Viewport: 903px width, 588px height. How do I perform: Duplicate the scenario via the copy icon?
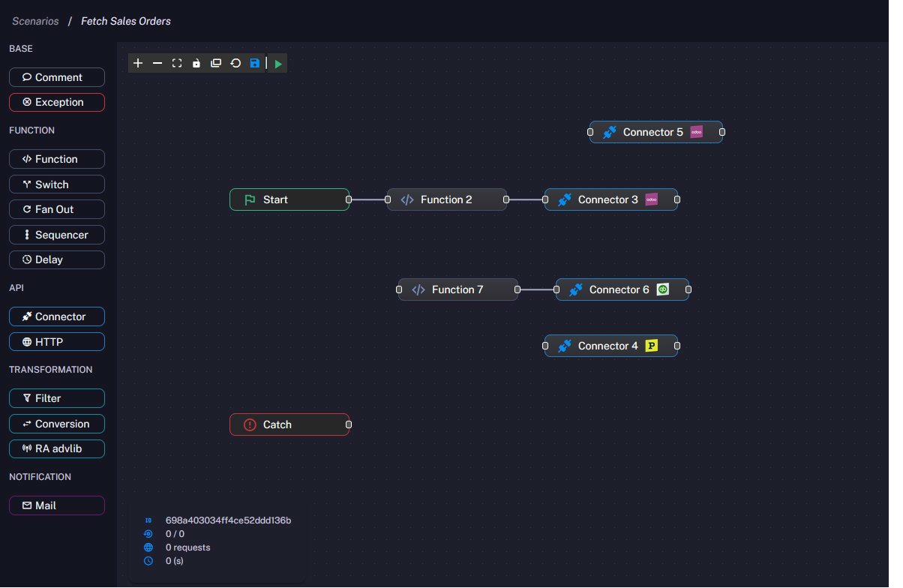pos(215,63)
